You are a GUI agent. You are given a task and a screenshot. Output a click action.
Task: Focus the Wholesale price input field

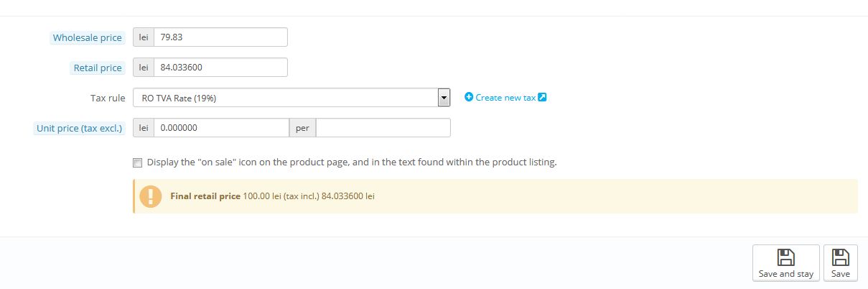(220, 37)
